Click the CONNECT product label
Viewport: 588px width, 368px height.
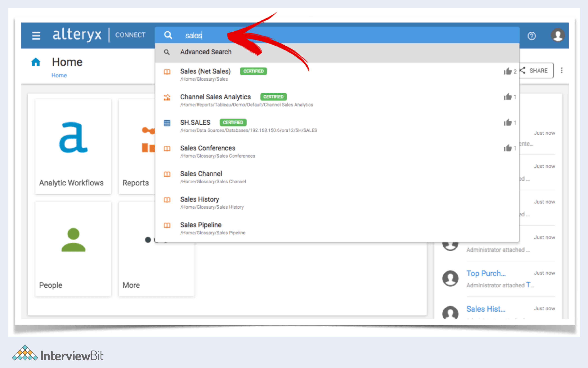click(131, 35)
